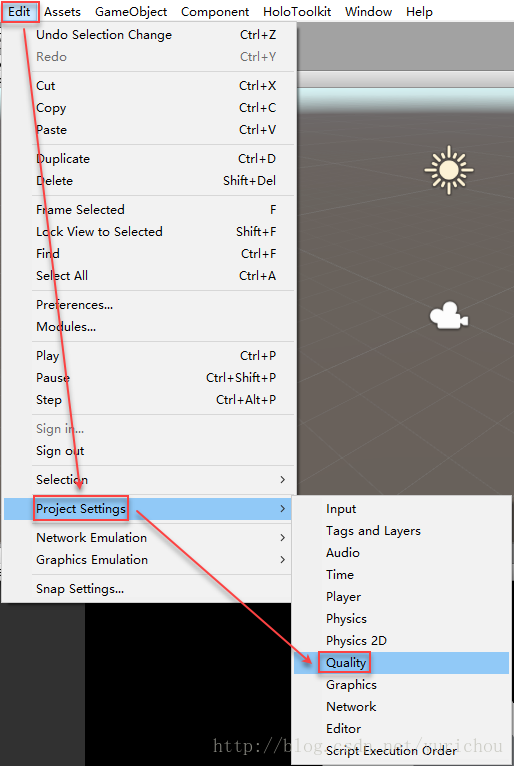This screenshot has width=514, height=766.
Task: Open Tags and Layers settings
Action: click(401, 531)
